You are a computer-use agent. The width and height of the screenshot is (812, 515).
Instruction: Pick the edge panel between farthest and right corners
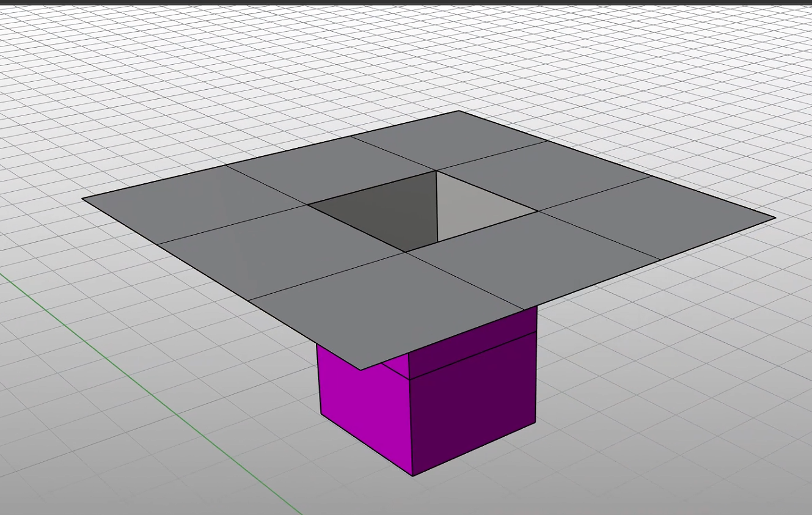coord(544,174)
